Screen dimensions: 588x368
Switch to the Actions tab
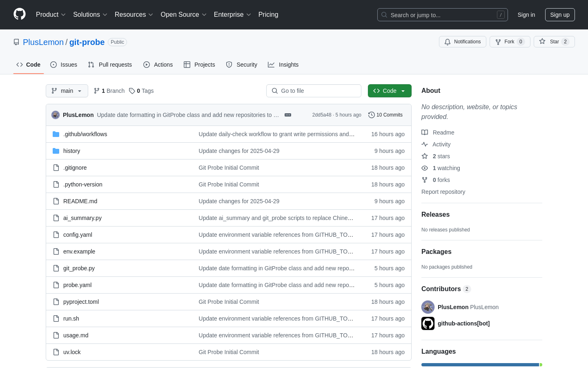click(158, 65)
